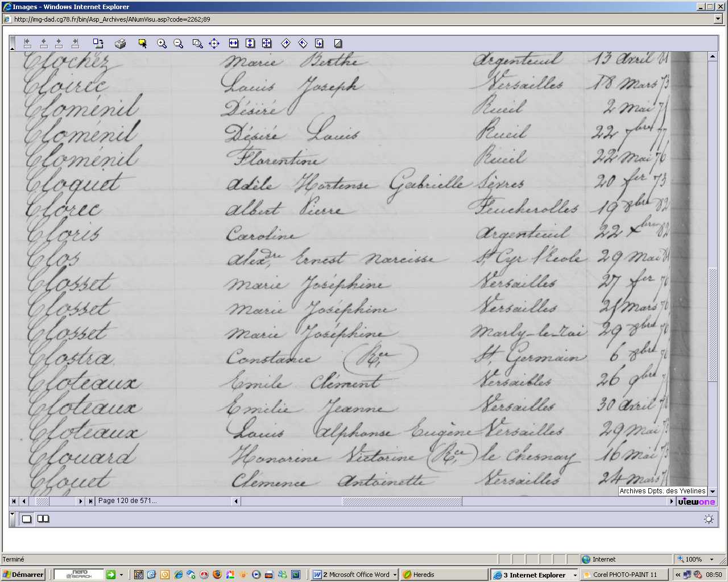
Task: Click the print icon in viewer toolbar
Action: point(120,44)
